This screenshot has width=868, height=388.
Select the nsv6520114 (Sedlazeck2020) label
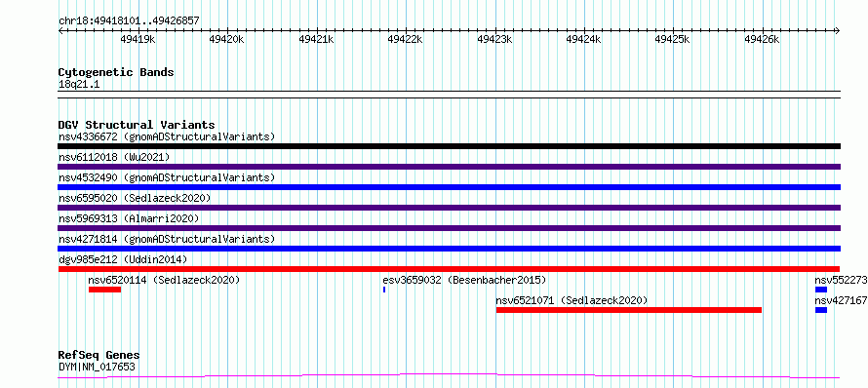click(x=165, y=280)
